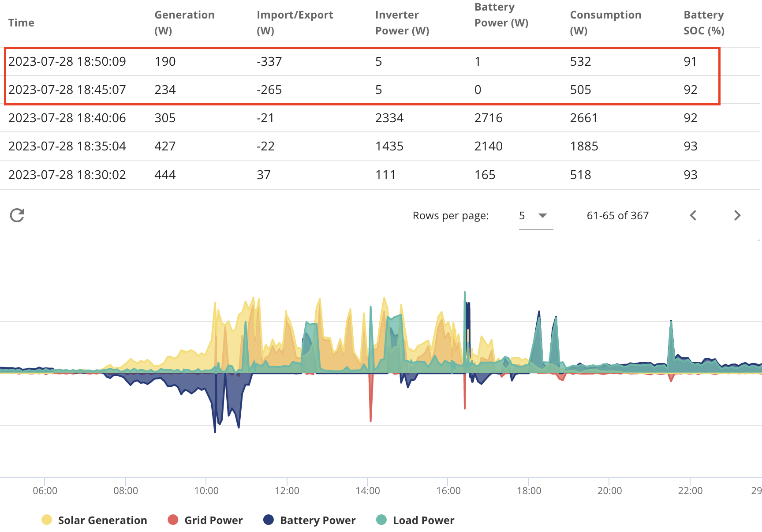The width and height of the screenshot is (762, 532).
Task: Click import/export value -337
Action: point(269,61)
